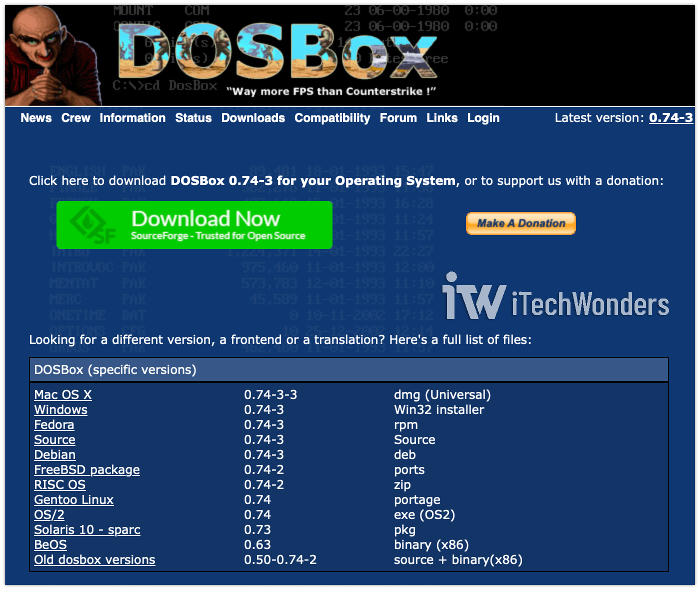Click the Gentoo Linux link
Screen dimensions: 700x590
74,499
